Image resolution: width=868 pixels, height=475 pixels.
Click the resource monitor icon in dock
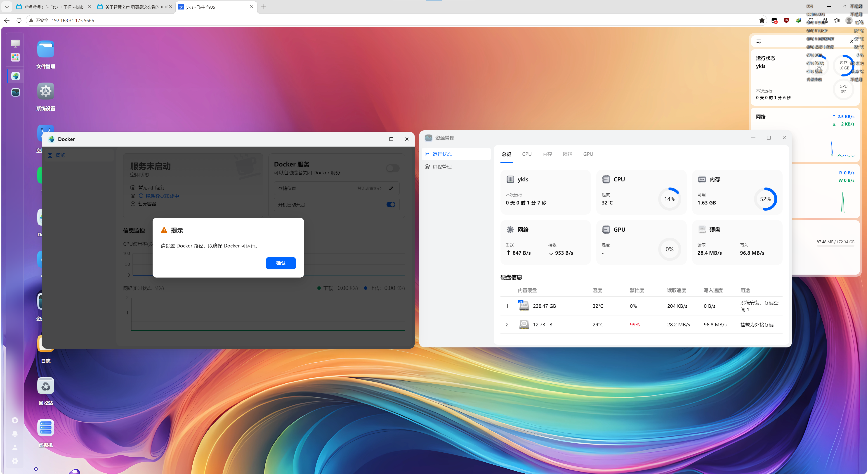16,92
